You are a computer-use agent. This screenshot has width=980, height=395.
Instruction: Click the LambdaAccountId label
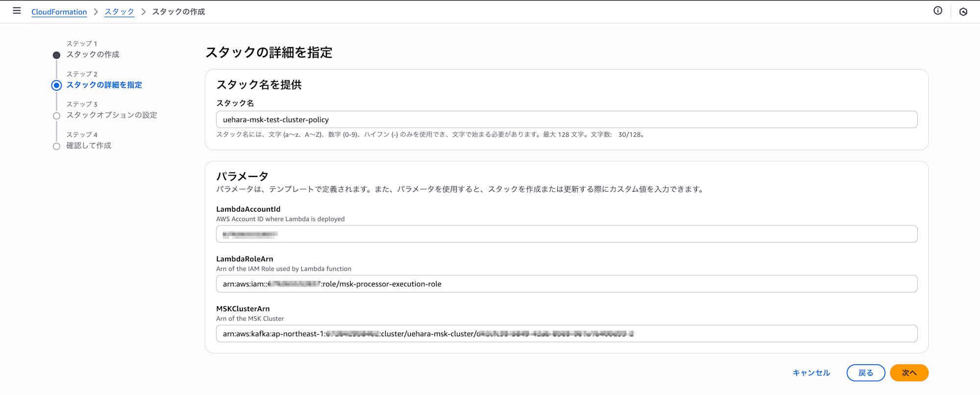pos(248,209)
